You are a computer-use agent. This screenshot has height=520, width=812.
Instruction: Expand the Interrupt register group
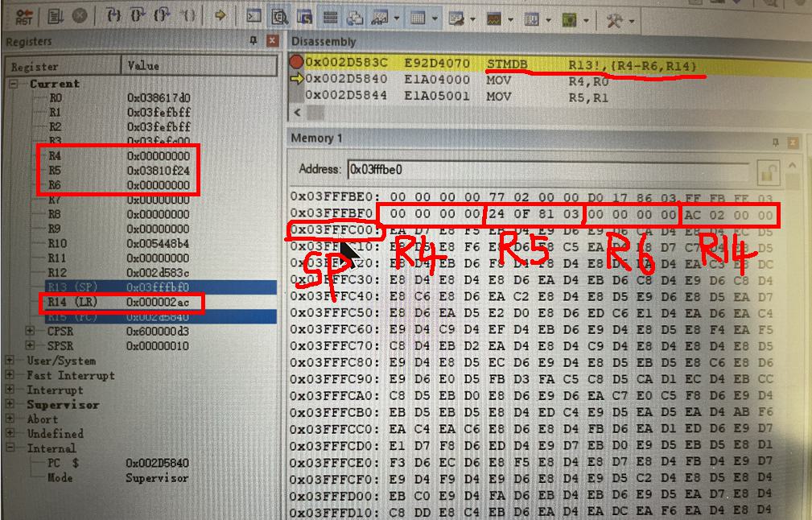[10, 389]
